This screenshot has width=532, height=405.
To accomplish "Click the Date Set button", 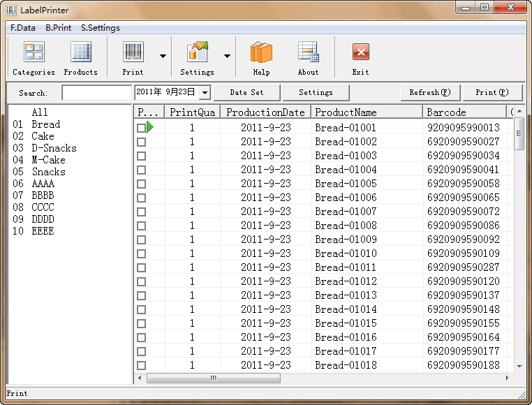I will 246,93.
